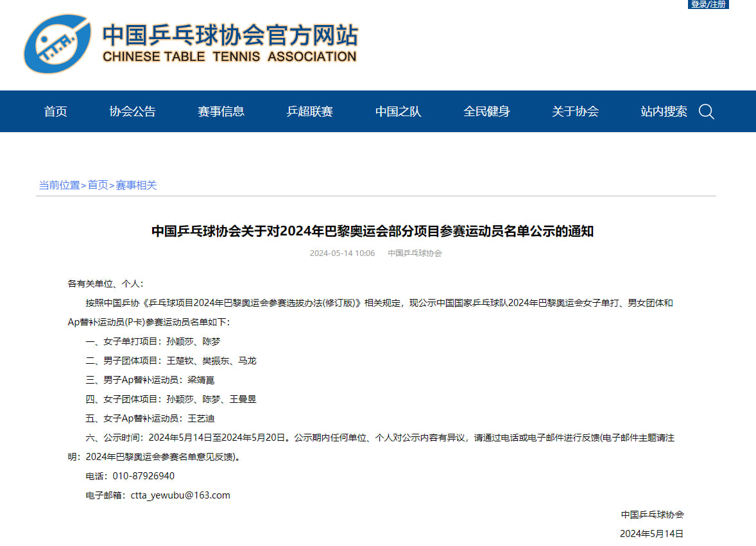Screen dimensions: 756x546
Task: Click the phone number 010-87926940
Action: coord(144,476)
